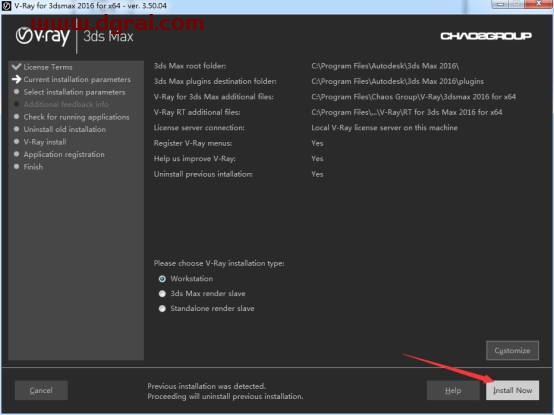Click the 3ds Max root folder path
This screenshot has height=415, width=554.
385,66
